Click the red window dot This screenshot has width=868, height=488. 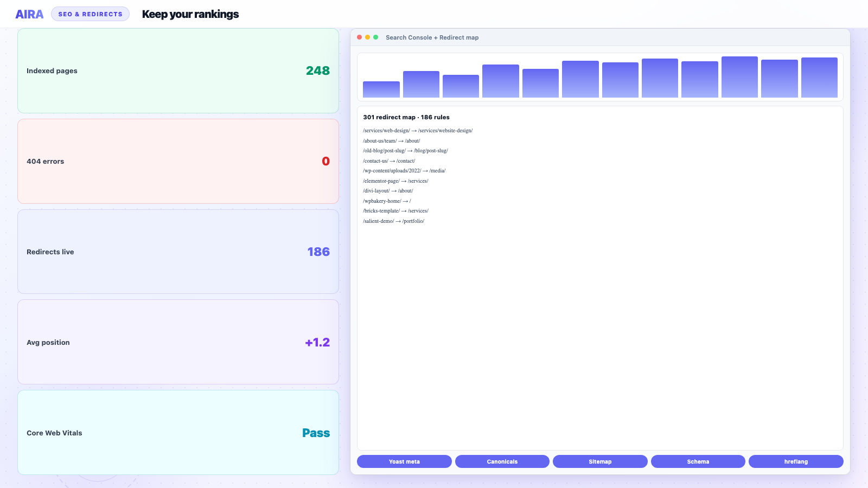pyautogui.click(x=360, y=37)
